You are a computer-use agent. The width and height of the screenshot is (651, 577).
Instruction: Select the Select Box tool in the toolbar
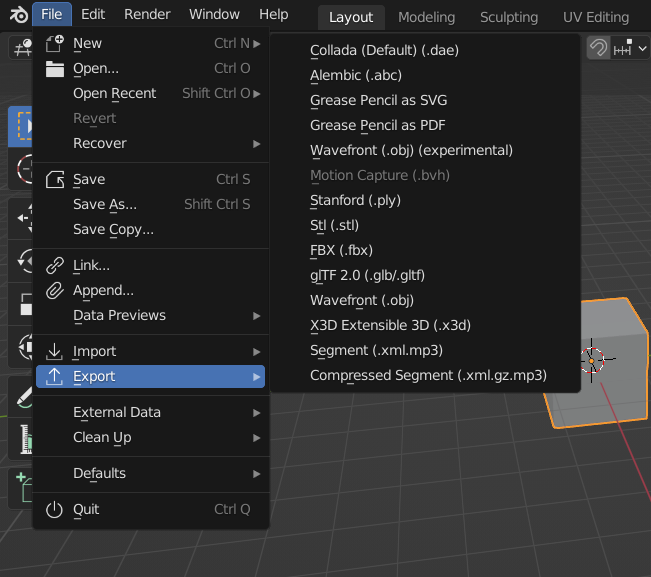pyautogui.click(x=20, y=126)
